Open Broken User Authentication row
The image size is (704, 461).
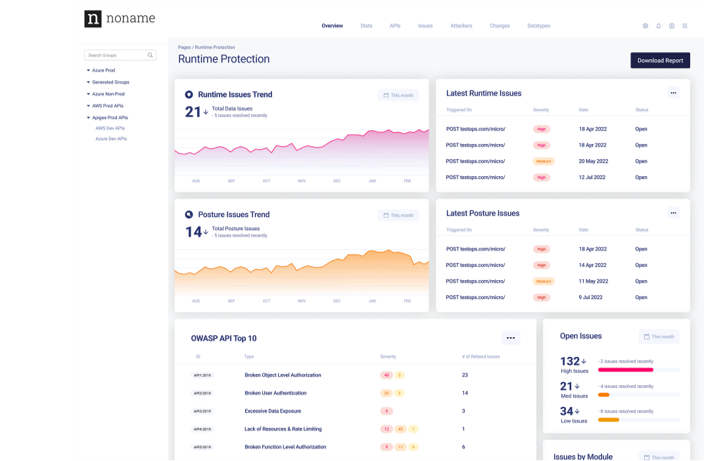(x=355, y=393)
